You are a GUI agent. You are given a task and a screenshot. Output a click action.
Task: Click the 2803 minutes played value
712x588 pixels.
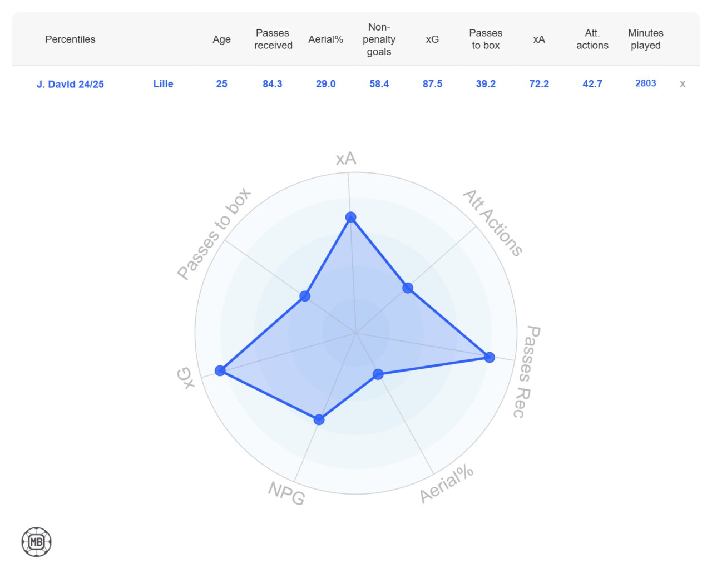(646, 83)
